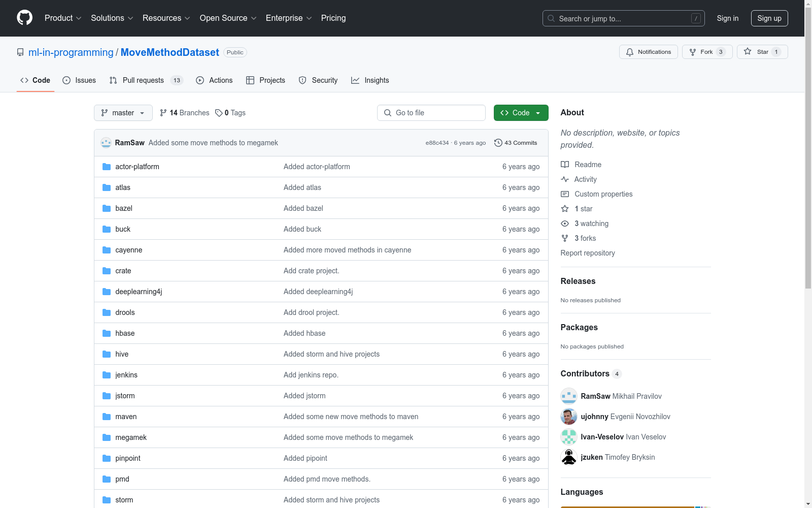This screenshot has width=812, height=508.
Task: View the 14 Branches link
Action: coord(185,113)
